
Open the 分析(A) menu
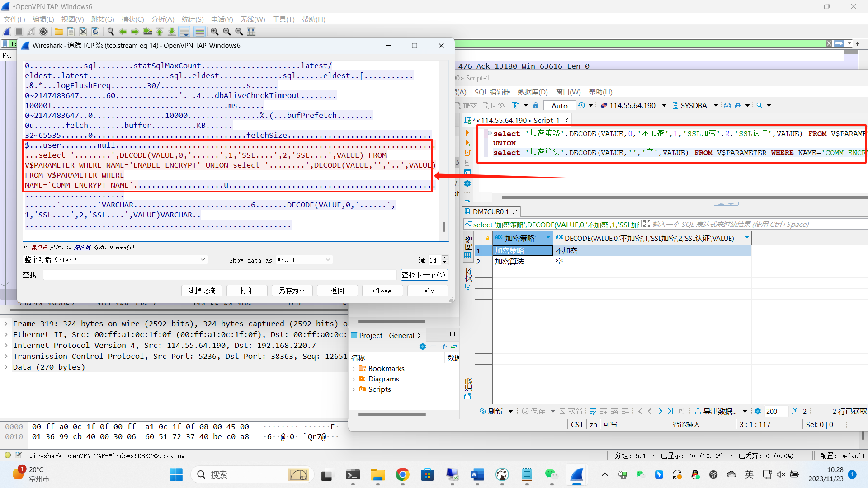[163, 19]
